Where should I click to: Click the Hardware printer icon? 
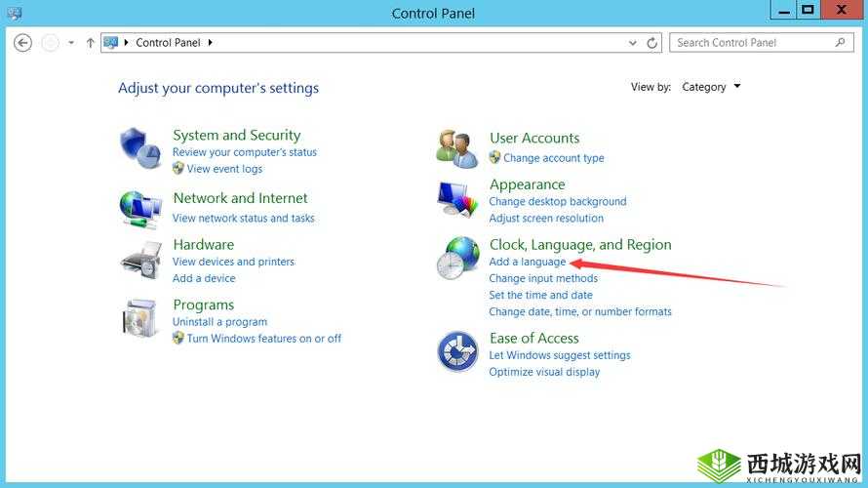point(140,260)
